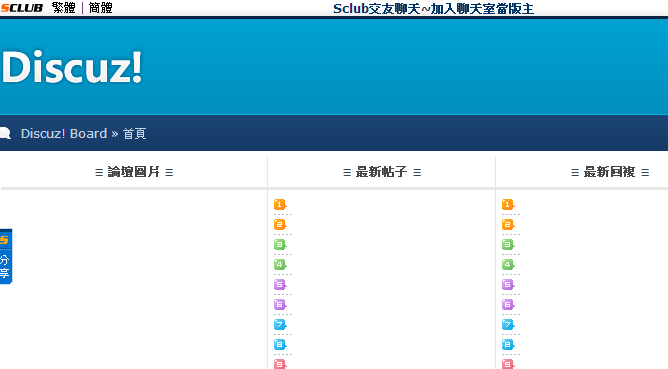Image resolution: width=668 pixels, height=369 pixels.
Task: Click rank 1 icon under 最新帖子
Action: 280,205
